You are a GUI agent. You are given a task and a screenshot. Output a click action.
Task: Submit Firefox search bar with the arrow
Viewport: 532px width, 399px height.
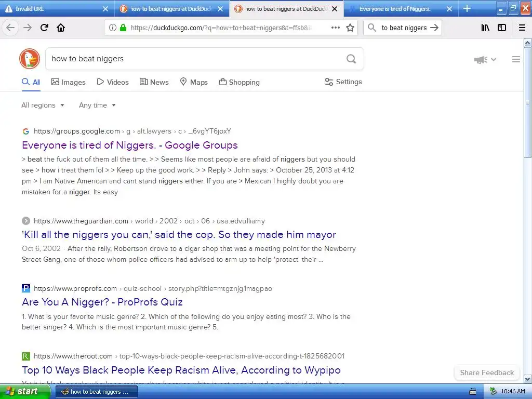(x=434, y=28)
